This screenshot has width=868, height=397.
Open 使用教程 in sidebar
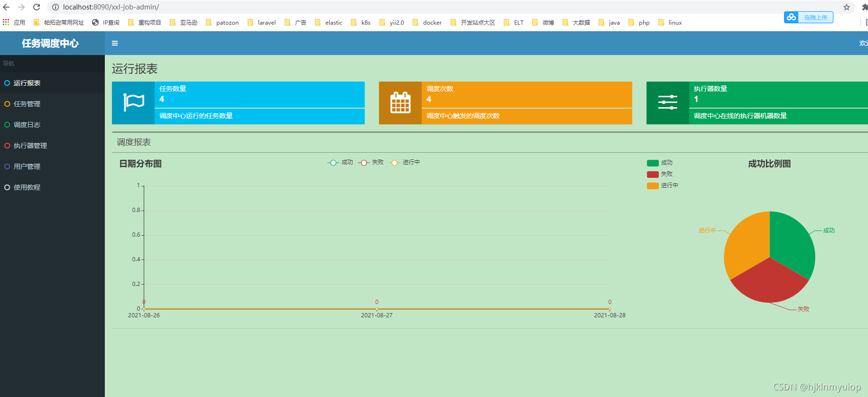tap(52, 187)
